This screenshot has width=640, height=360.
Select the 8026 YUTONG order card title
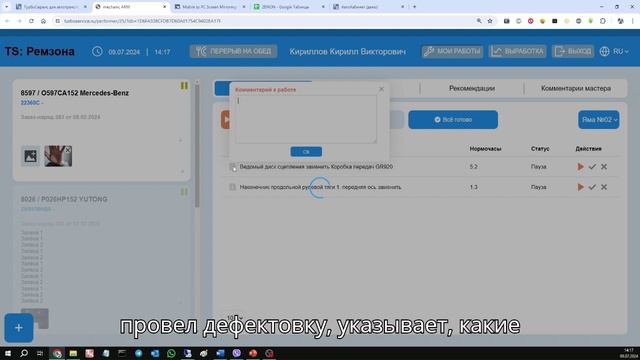[x=64, y=199]
